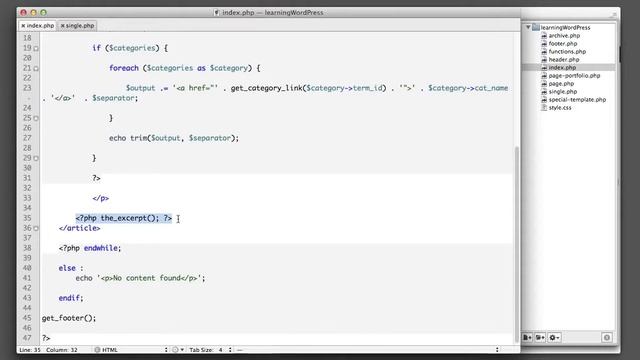Click the style.css file icon
Screen dimensions: 640x360
544,108
